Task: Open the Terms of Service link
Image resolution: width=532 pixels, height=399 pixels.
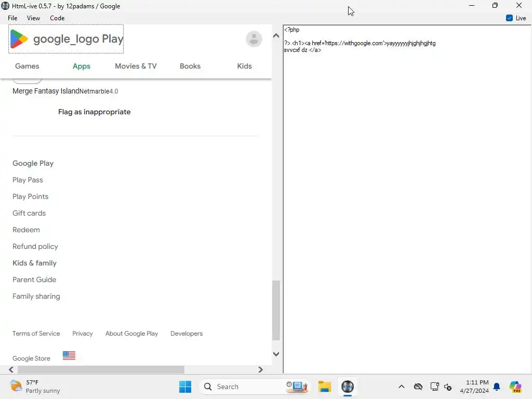Action: tap(36, 334)
